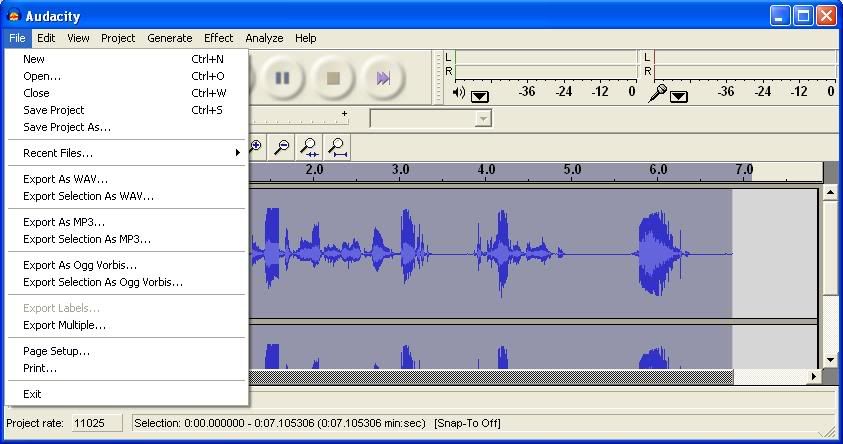Open the Effect menu
The image size is (843, 444).
(x=218, y=38)
